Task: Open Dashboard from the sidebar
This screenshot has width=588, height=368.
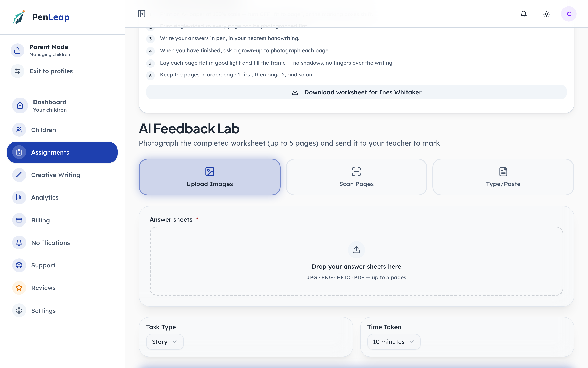Action: [62, 106]
